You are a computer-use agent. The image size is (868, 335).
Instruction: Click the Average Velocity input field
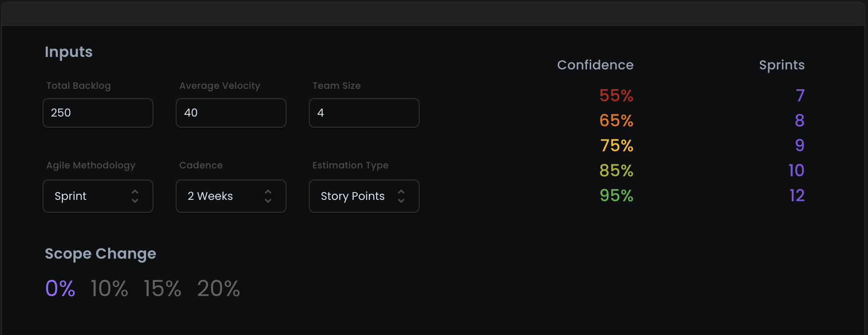coord(231,113)
